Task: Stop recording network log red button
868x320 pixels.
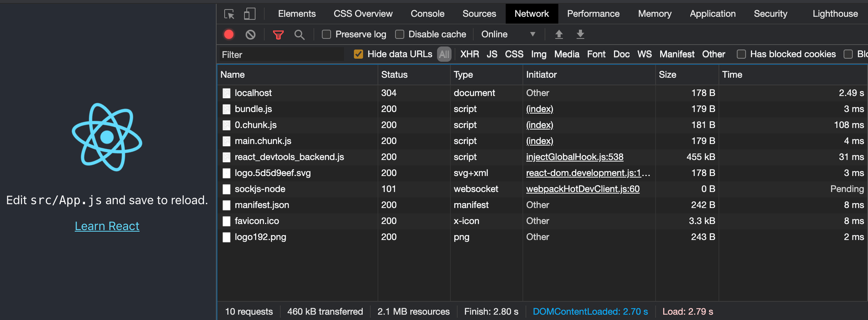Action: click(229, 34)
